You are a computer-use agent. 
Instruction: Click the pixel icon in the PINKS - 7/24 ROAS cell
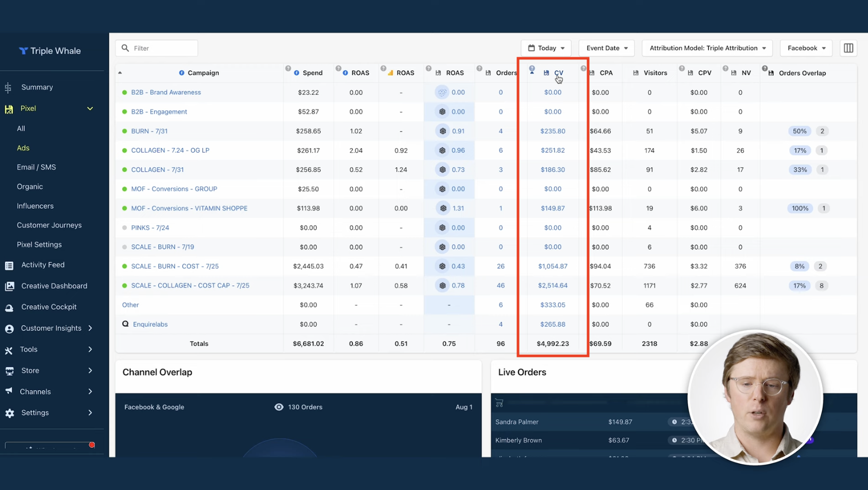(443, 227)
